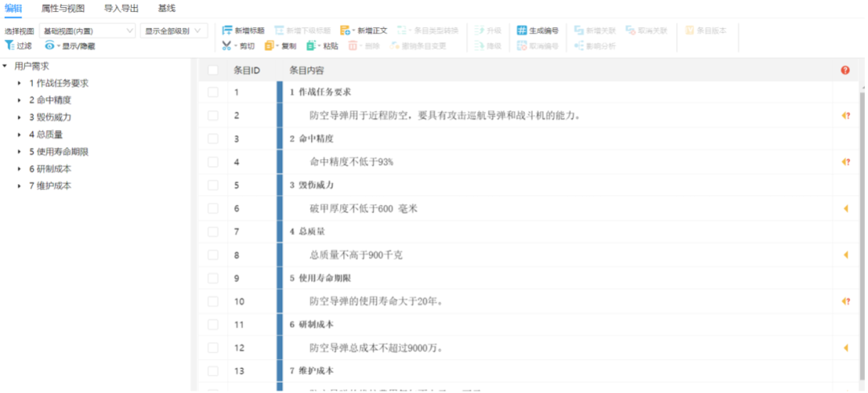This screenshot has width=868, height=393.
Task: Expand the 7 维护成本 tree node
Action: click(19, 186)
